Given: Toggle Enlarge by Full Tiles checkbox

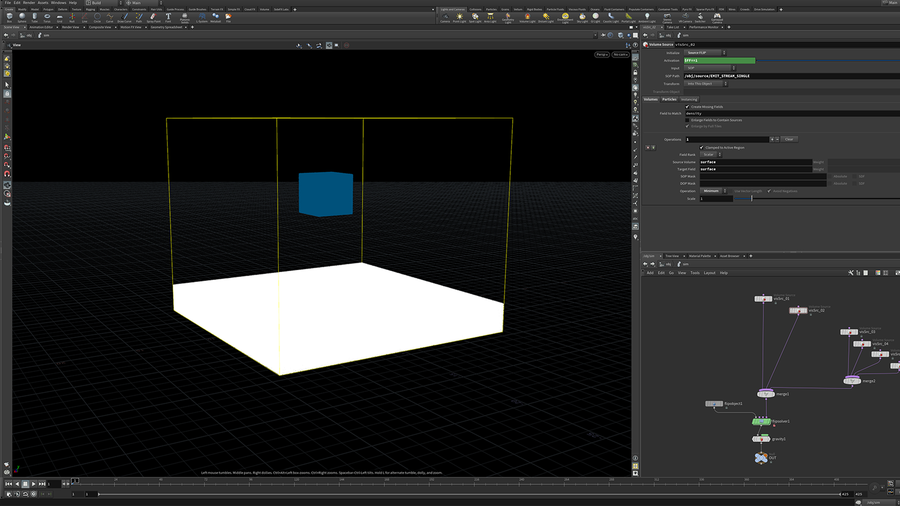Looking at the screenshot, I should click(687, 126).
